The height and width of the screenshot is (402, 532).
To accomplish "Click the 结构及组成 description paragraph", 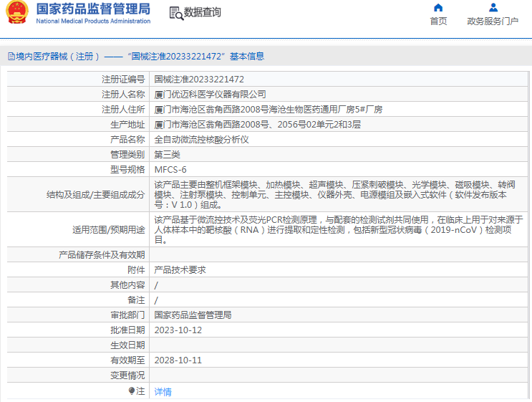I will [335, 195].
